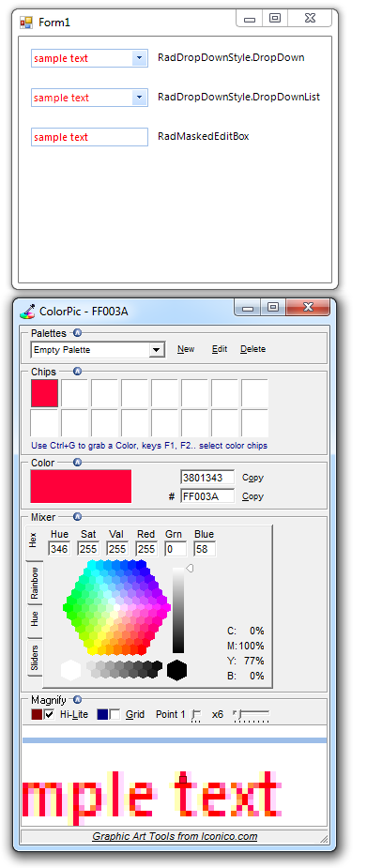This screenshot has width=367, height=868.
Task: Switch to the Rainbow mixer tab
Action: tap(35, 583)
